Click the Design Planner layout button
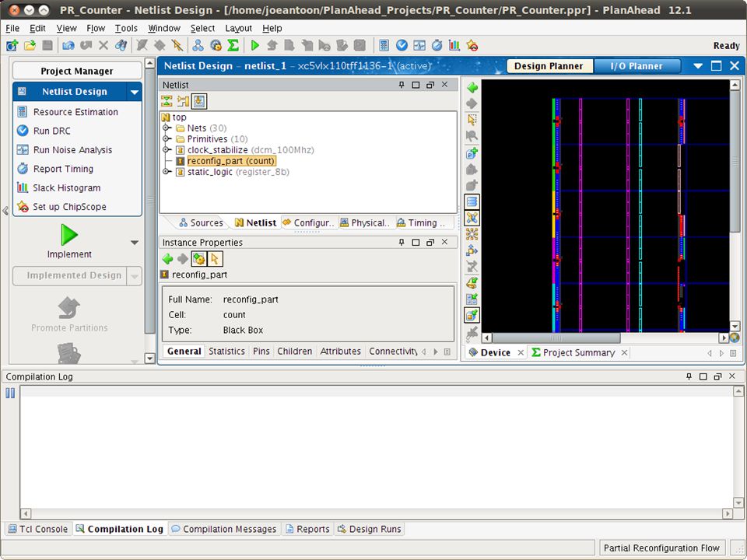The height and width of the screenshot is (560, 747). pyautogui.click(x=549, y=66)
